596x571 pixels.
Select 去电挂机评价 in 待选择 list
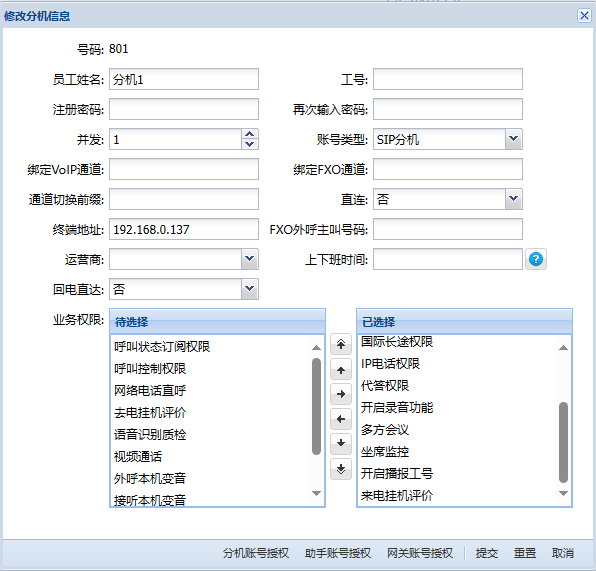coord(211,412)
